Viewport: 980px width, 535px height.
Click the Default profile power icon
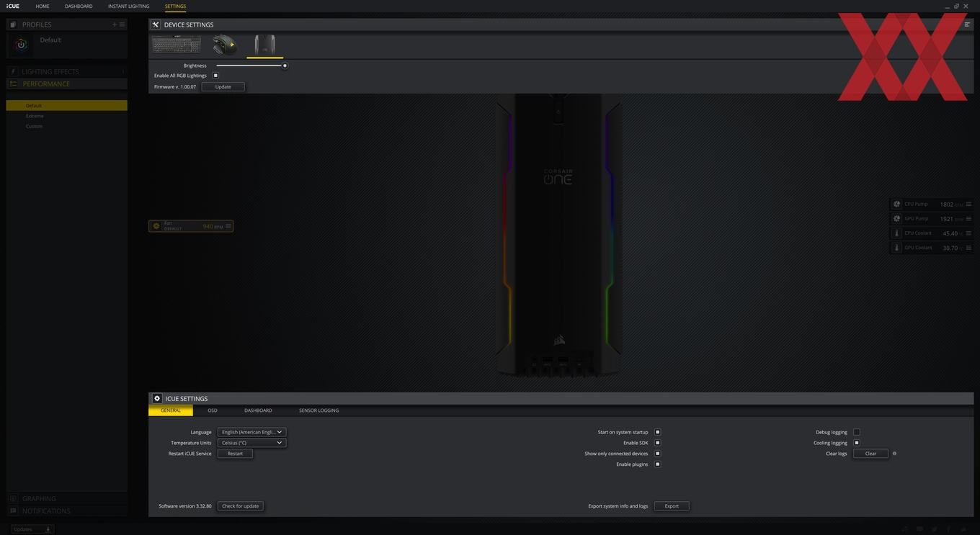click(22, 45)
